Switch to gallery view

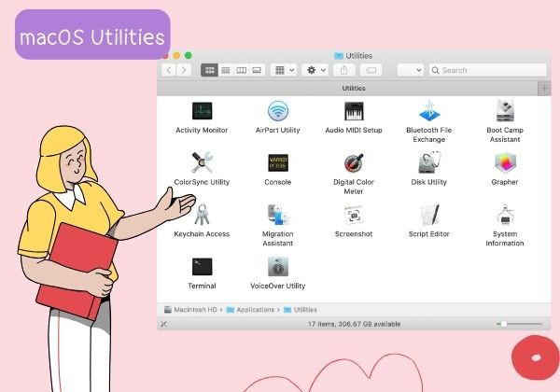(x=257, y=70)
